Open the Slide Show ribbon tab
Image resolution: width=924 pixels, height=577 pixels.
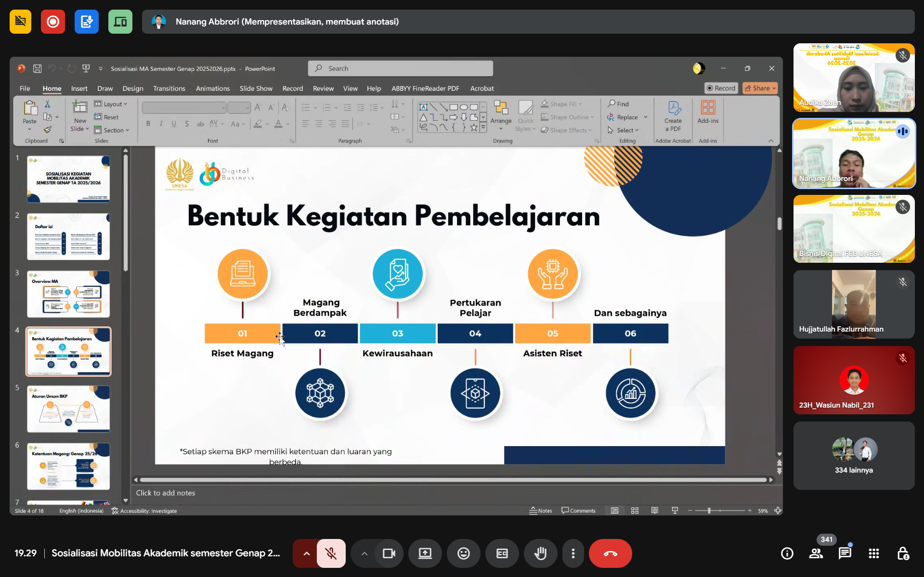(256, 89)
